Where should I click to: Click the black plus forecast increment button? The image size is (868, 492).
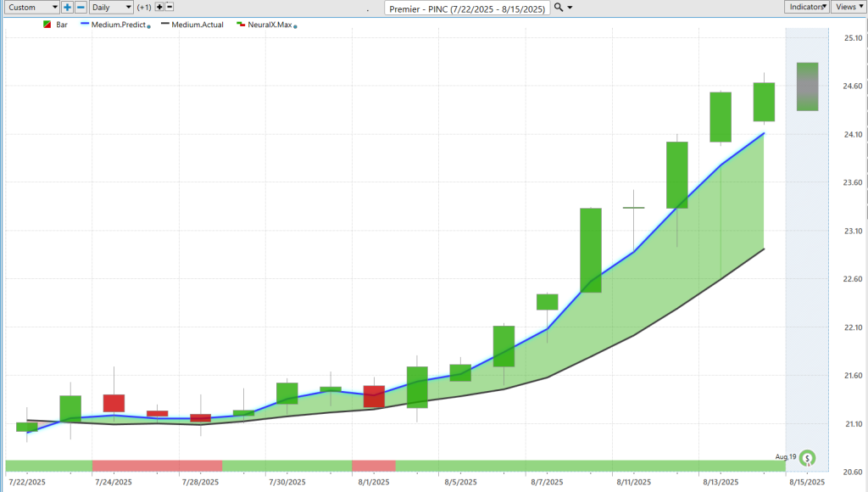click(x=159, y=7)
